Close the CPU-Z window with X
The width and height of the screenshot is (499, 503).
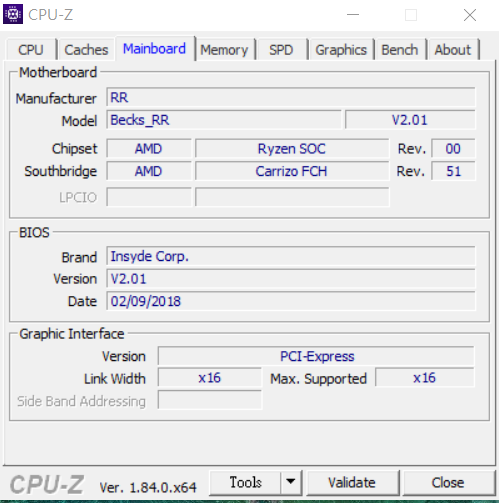click(470, 15)
